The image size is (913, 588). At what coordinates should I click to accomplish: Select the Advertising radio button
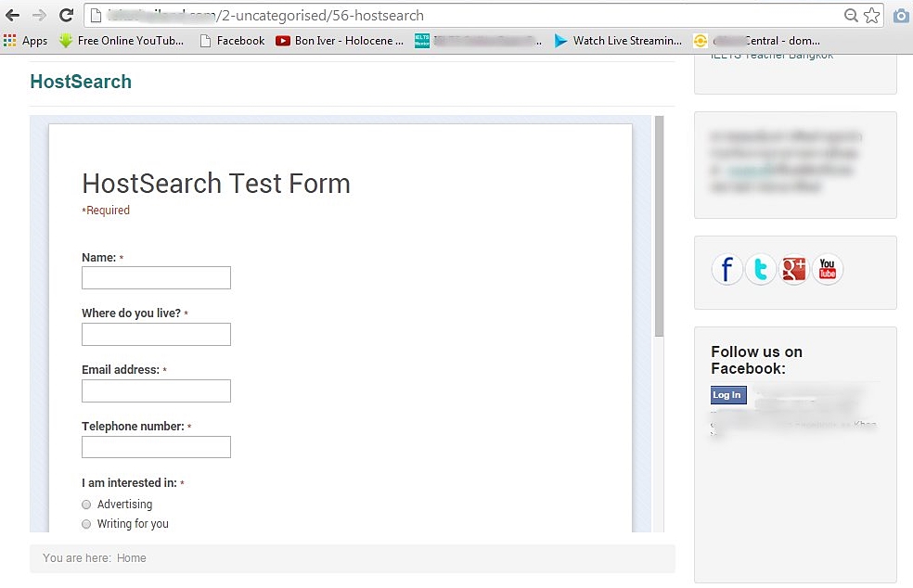pyautogui.click(x=86, y=504)
